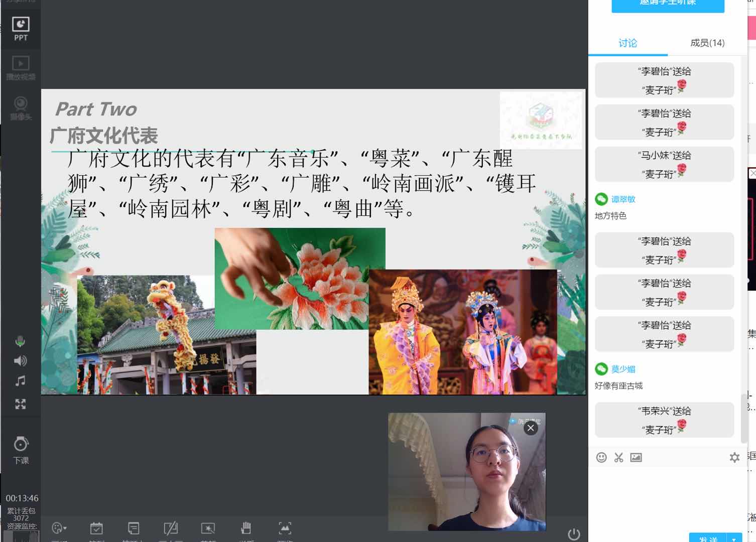The width and height of the screenshot is (756, 542).
Task: Mute the microphone icon in left sidebar
Action: pos(20,341)
